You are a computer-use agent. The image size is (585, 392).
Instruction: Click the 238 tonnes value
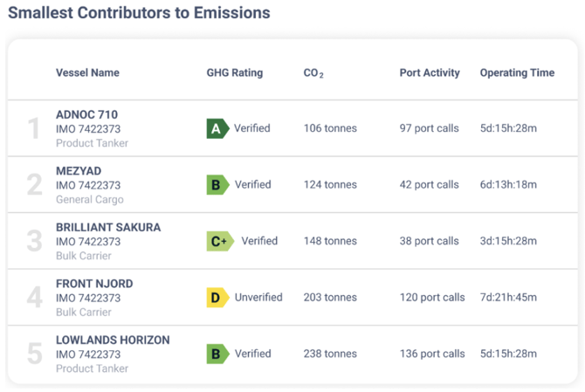coord(330,354)
